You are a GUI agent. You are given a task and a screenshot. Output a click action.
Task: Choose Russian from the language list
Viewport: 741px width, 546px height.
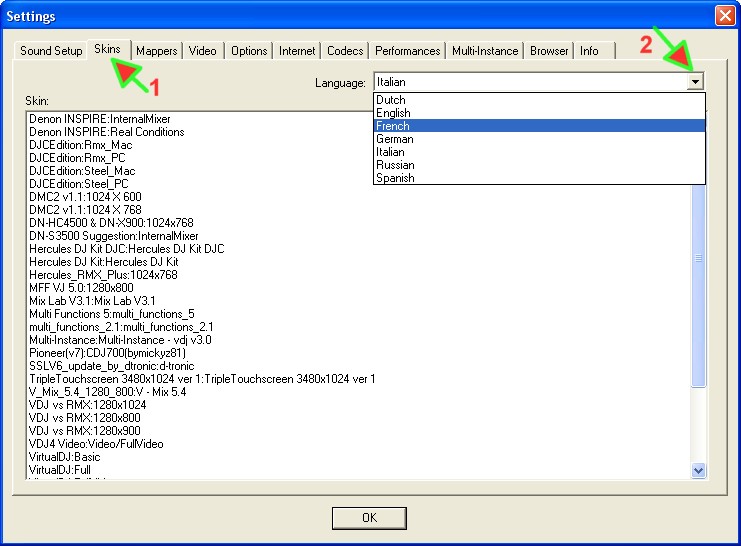[539, 165]
